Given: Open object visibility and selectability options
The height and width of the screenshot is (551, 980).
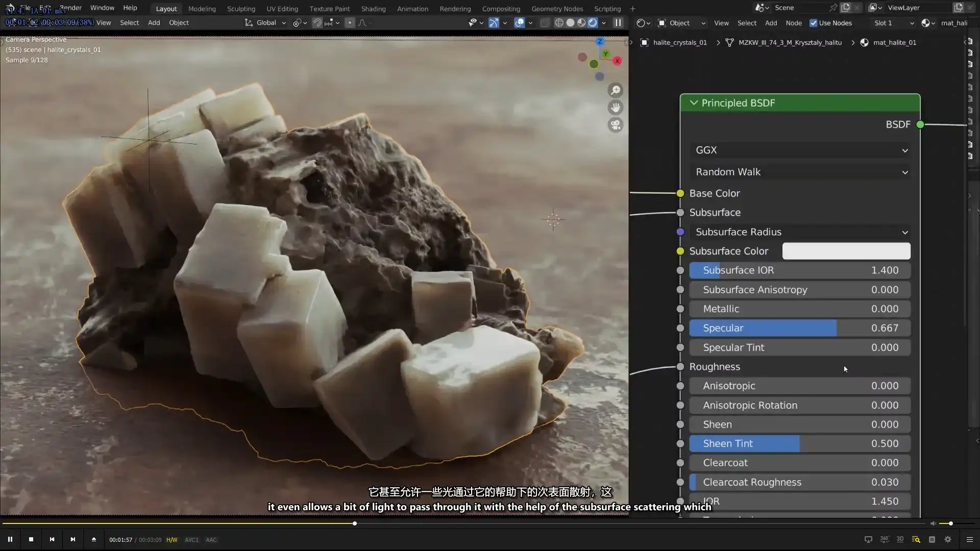Looking at the screenshot, I should 476,22.
